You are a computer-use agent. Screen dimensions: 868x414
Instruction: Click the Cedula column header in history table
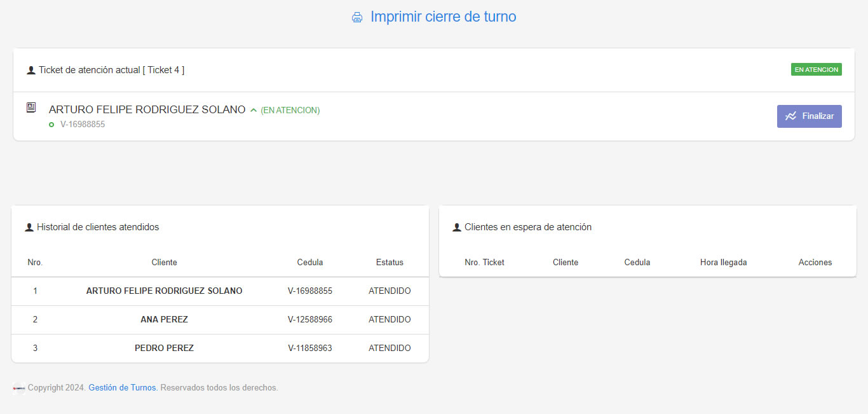310,262
